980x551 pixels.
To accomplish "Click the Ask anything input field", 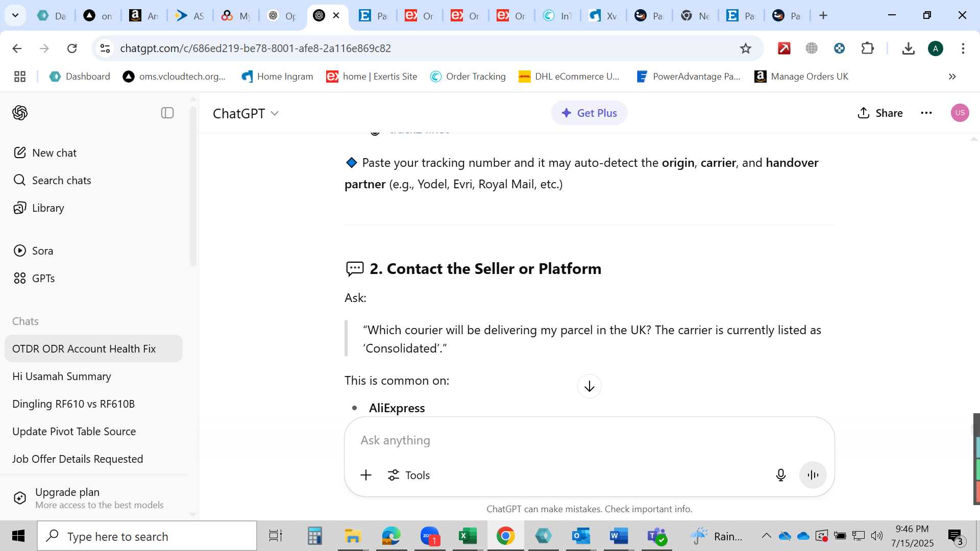I will 589,440.
